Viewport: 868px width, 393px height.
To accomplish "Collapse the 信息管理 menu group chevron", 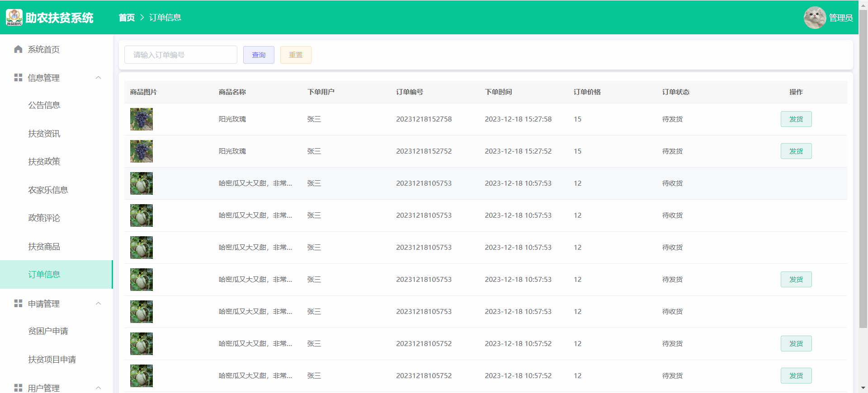I will coord(99,78).
